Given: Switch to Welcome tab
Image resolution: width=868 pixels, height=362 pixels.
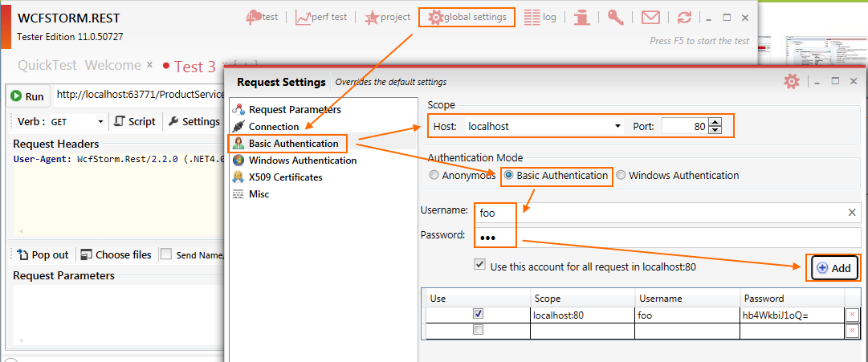Looking at the screenshot, I should [113, 65].
